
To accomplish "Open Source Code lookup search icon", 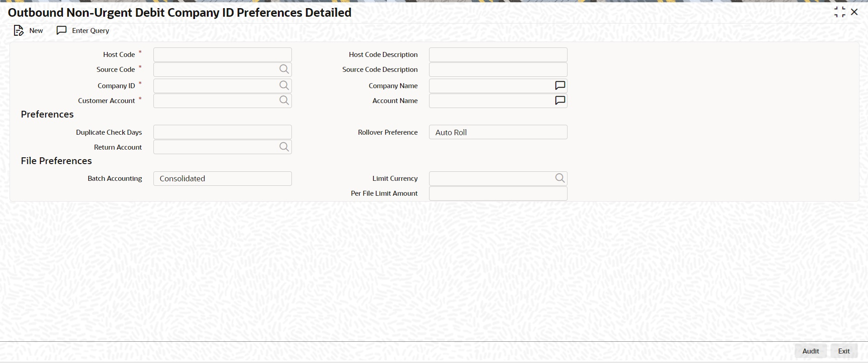I will coord(284,69).
